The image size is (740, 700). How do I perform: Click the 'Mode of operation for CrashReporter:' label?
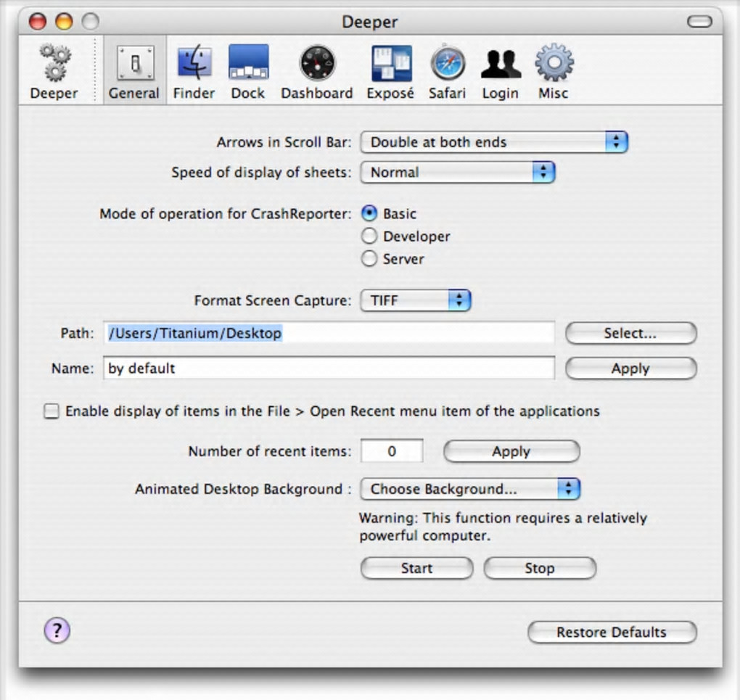[x=226, y=214]
